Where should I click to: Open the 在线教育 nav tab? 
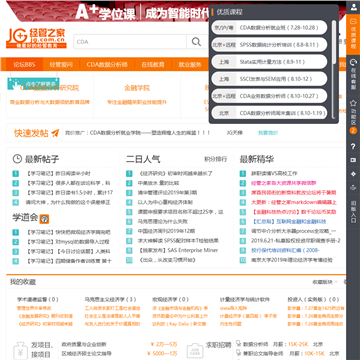[153, 64]
